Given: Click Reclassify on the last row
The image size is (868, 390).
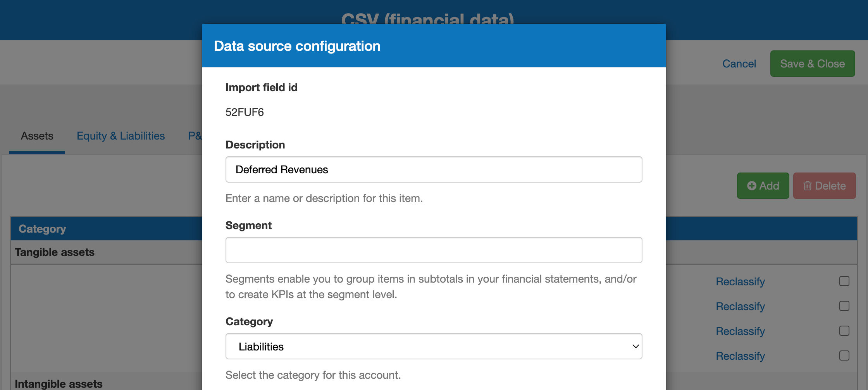Looking at the screenshot, I should (x=740, y=355).
